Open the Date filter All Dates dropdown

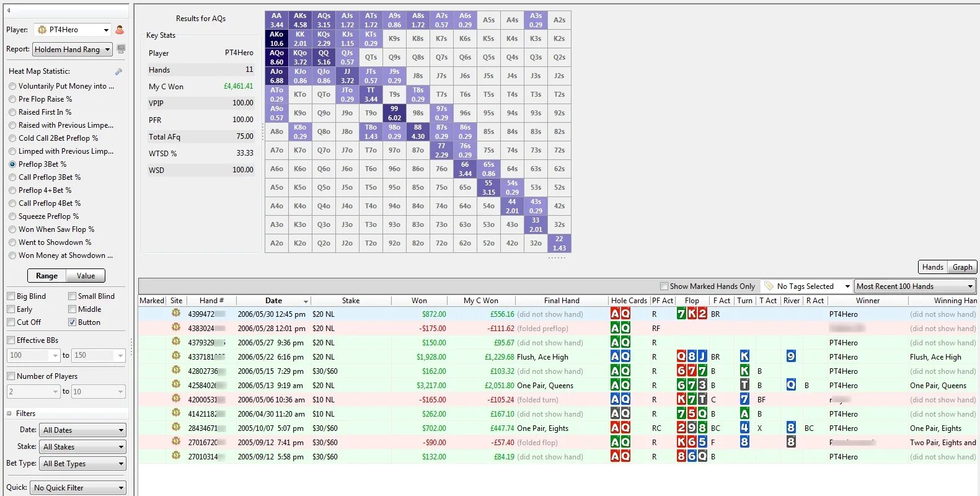click(x=82, y=430)
